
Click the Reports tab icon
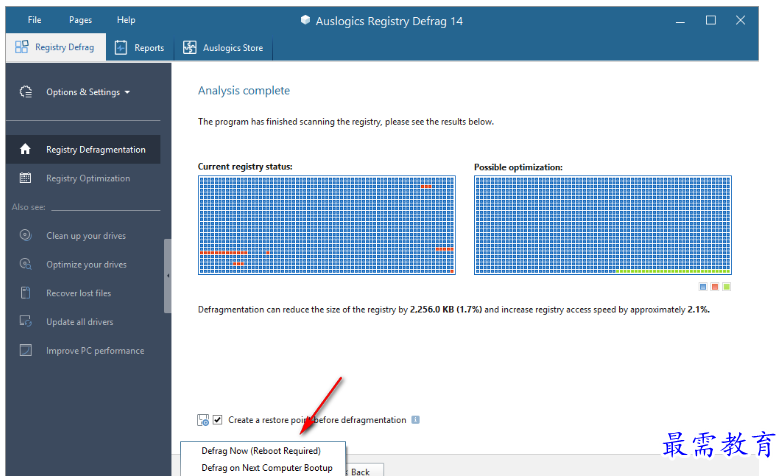click(120, 48)
